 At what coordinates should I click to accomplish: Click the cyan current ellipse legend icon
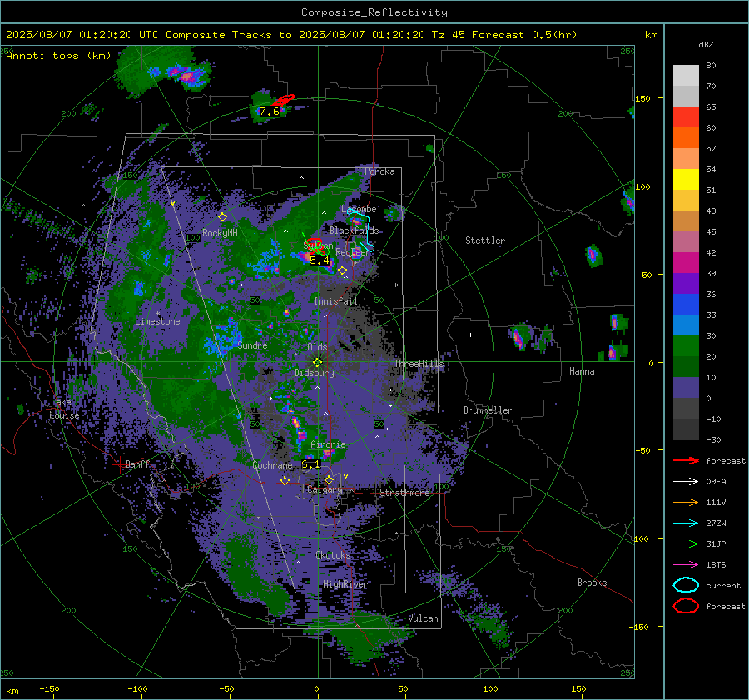[x=686, y=585]
